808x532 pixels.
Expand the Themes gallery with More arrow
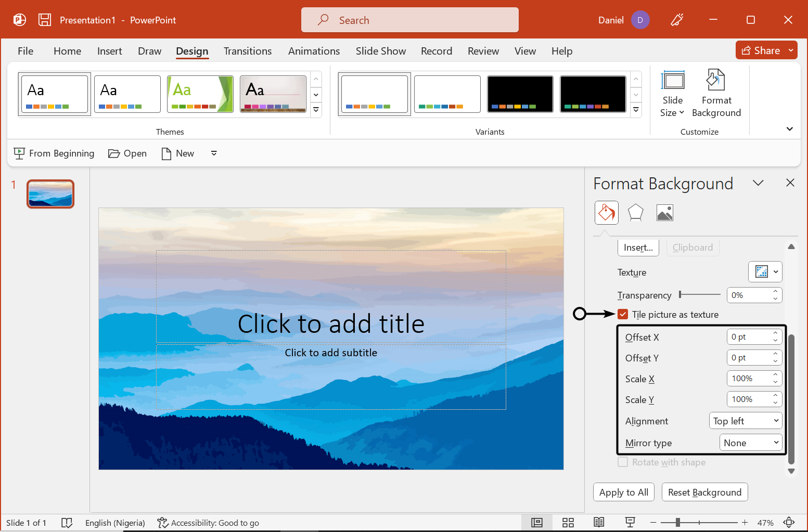point(316,110)
